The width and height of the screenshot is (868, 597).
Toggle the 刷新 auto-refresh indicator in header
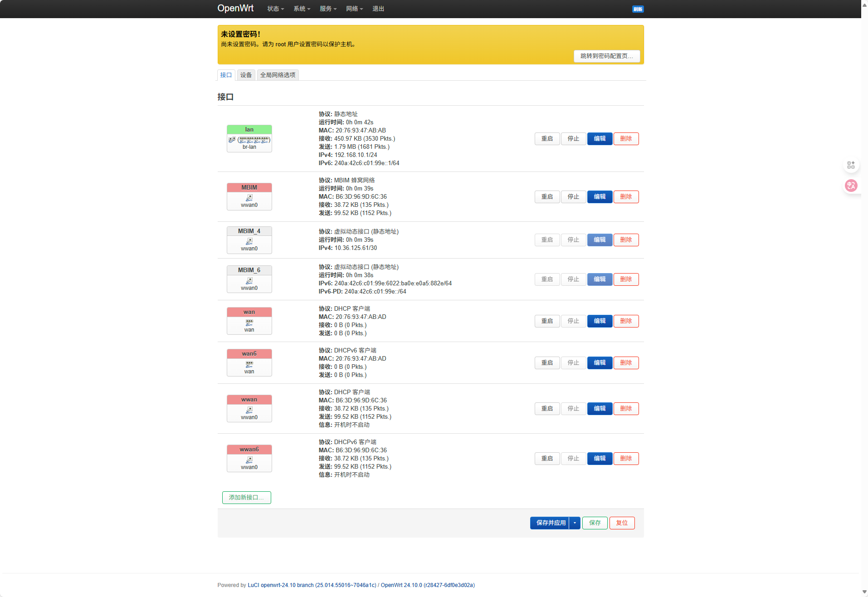(638, 9)
